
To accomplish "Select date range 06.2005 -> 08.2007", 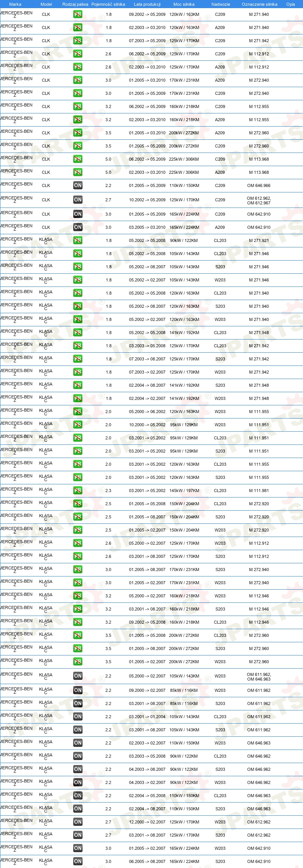I will pyautogui.click(x=147, y=861).
